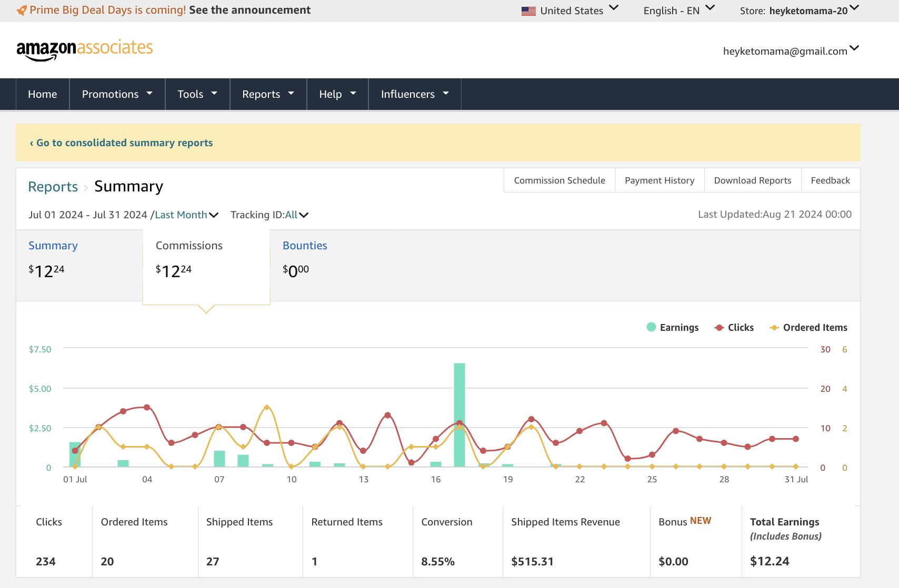Open the Influencers menu
The image size is (899, 588).
tap(415, 94)
